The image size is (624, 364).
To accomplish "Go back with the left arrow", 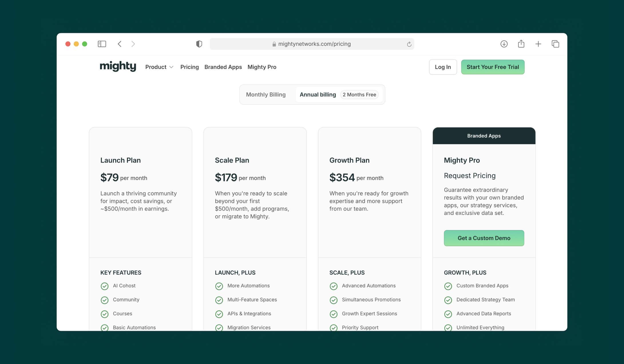I will [x=120, y=44].
